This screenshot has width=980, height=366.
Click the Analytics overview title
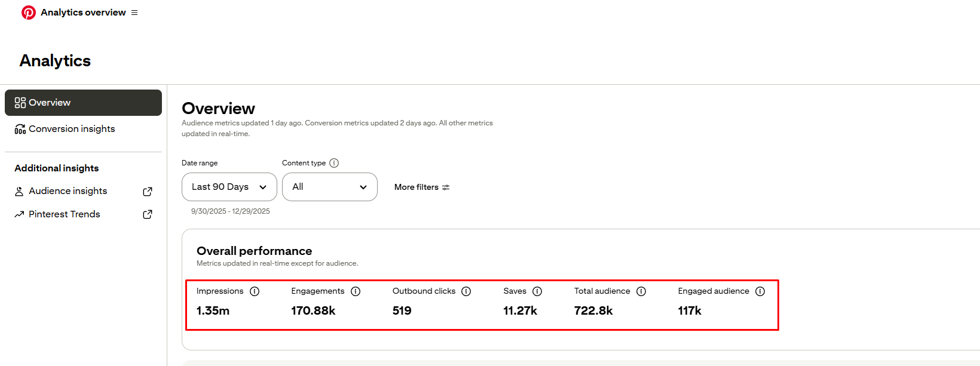83,13
